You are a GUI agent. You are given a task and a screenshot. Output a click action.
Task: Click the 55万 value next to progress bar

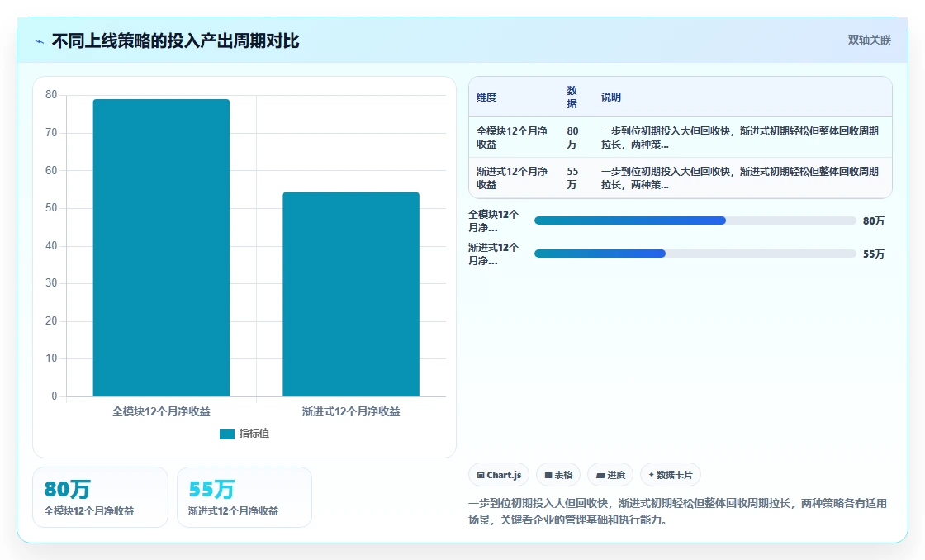(874, 254)
